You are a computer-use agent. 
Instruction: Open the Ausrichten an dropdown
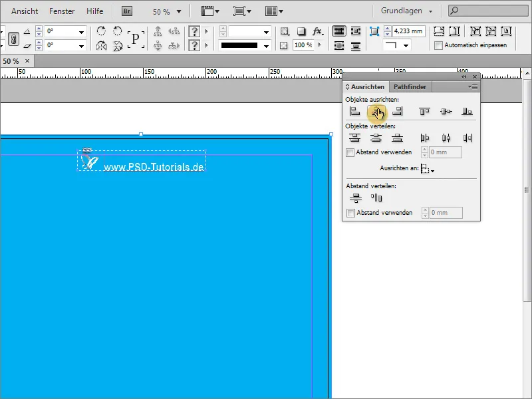tap(428, 169)
